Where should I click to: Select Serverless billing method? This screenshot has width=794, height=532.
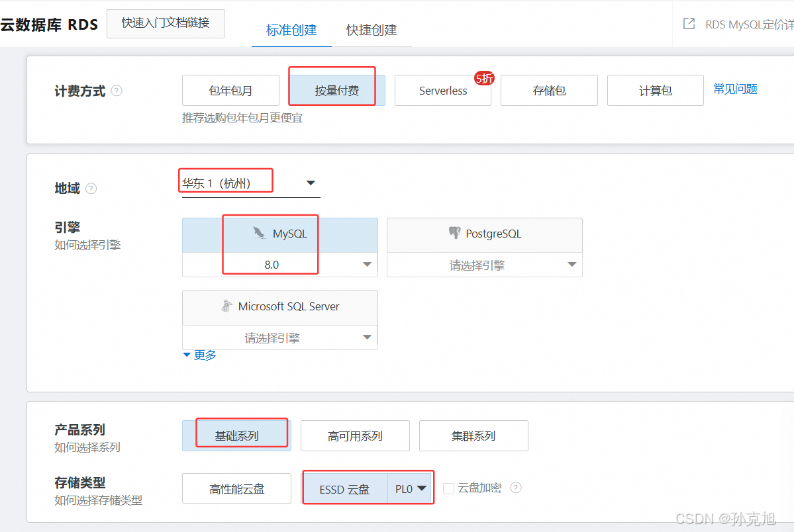[442, 91]
